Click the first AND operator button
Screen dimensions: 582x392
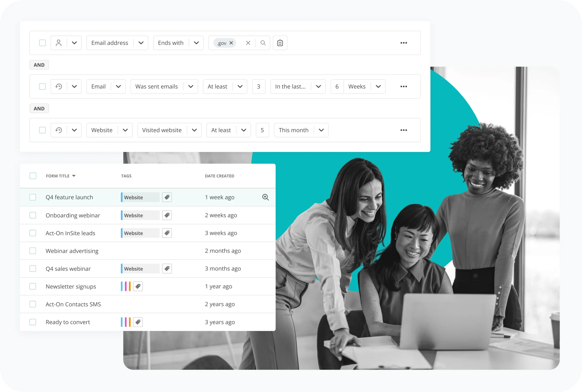39,65
